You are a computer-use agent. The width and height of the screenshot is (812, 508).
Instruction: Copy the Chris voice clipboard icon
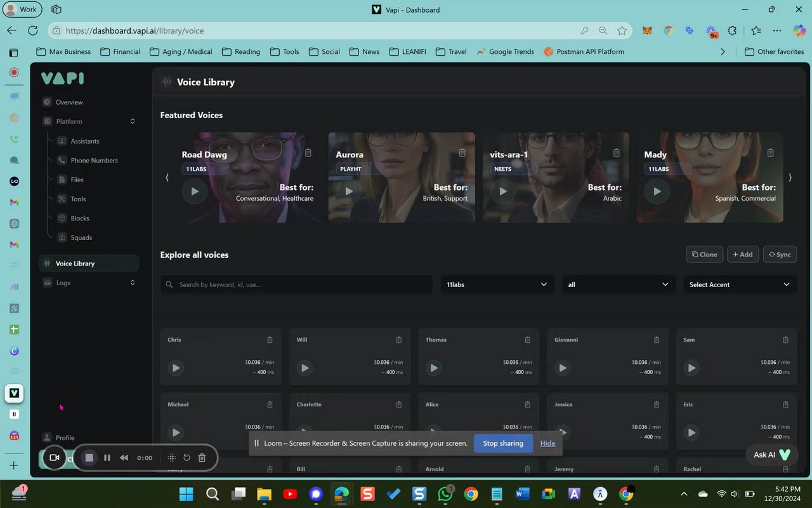[270, 340]
